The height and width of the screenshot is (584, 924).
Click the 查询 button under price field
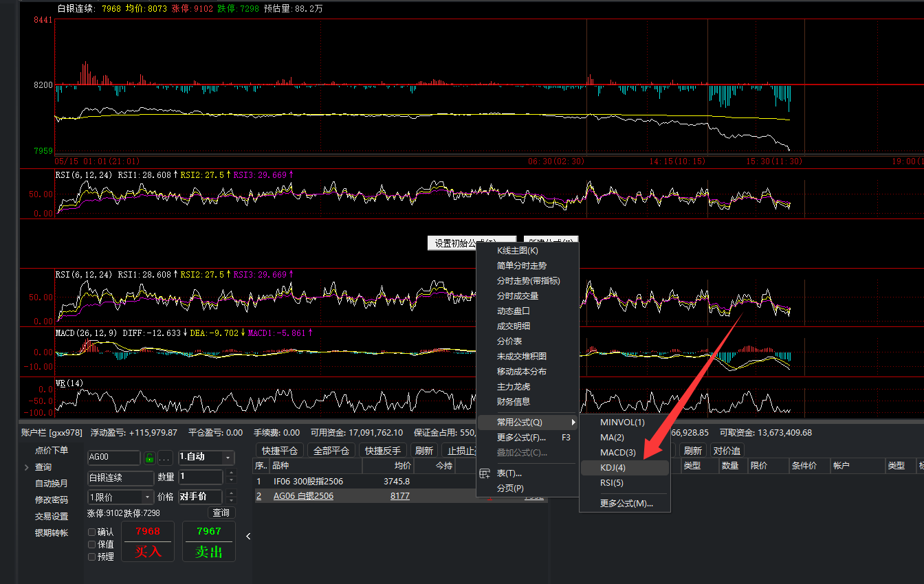coord(221,513)
